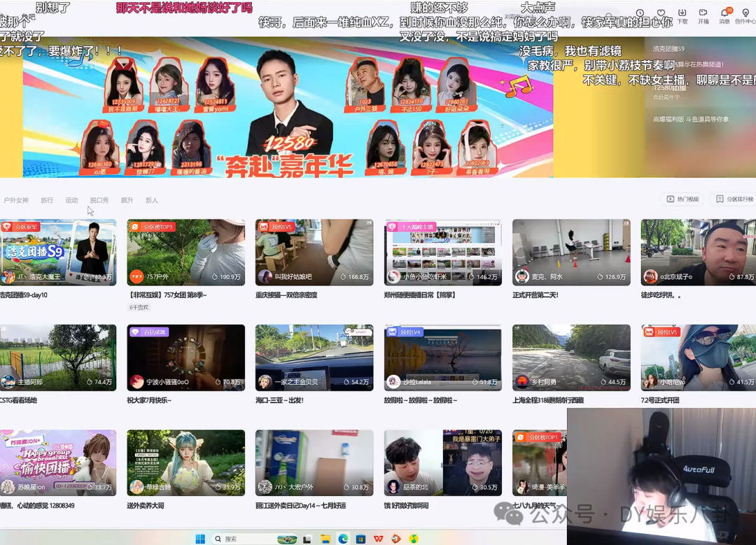
Task: Open the title link 海口-三亚～出发!
Action: coord(279,400)
